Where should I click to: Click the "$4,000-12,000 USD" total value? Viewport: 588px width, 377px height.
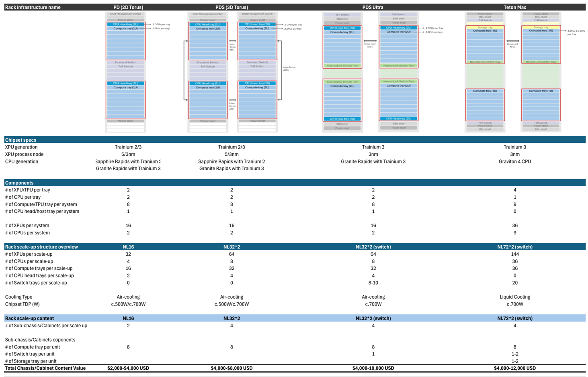pos(515,368)
